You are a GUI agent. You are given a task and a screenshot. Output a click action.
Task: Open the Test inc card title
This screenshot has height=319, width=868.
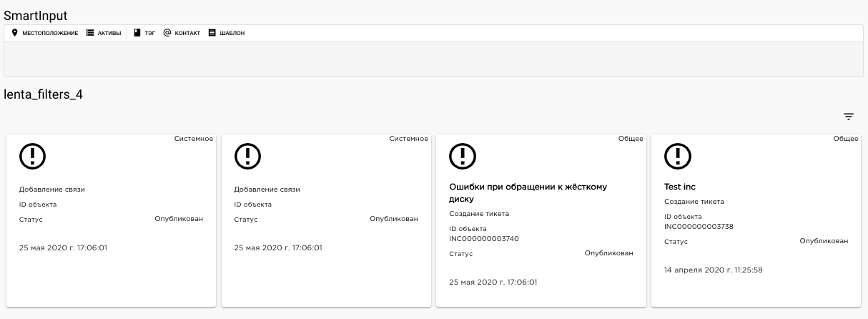[680, 187]
